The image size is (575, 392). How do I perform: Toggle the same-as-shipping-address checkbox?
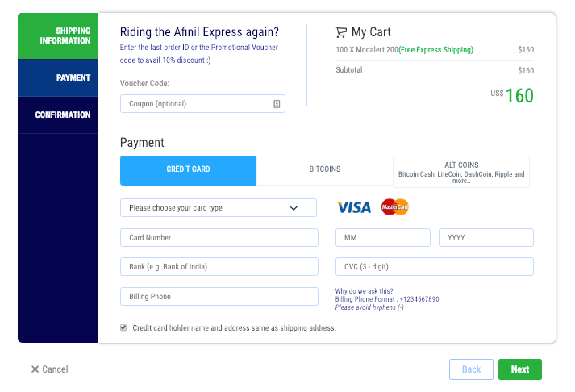pyautogui.click(x=123, y=327)
